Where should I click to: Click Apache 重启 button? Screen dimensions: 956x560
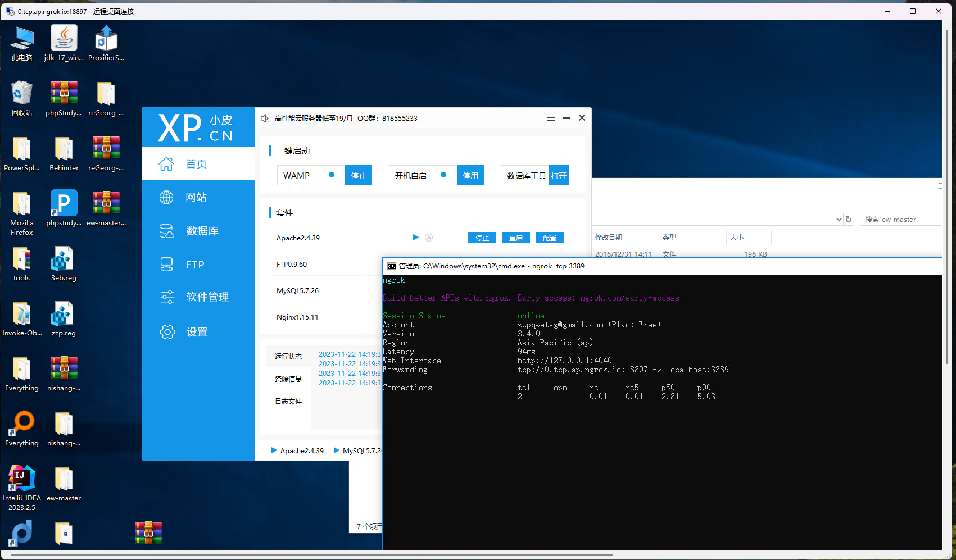coord(516,238)
